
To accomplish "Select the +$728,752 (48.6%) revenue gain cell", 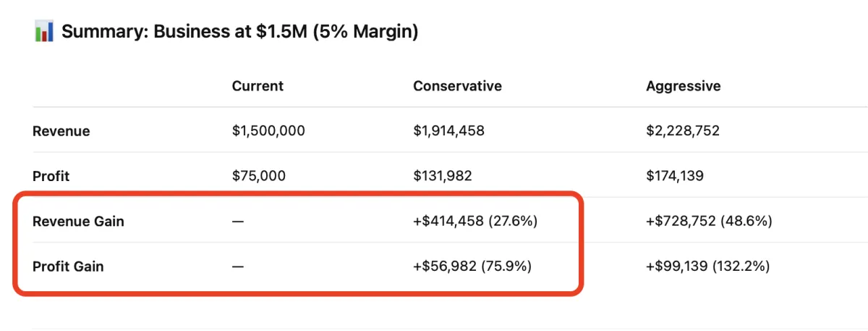I will click(709, 222).
